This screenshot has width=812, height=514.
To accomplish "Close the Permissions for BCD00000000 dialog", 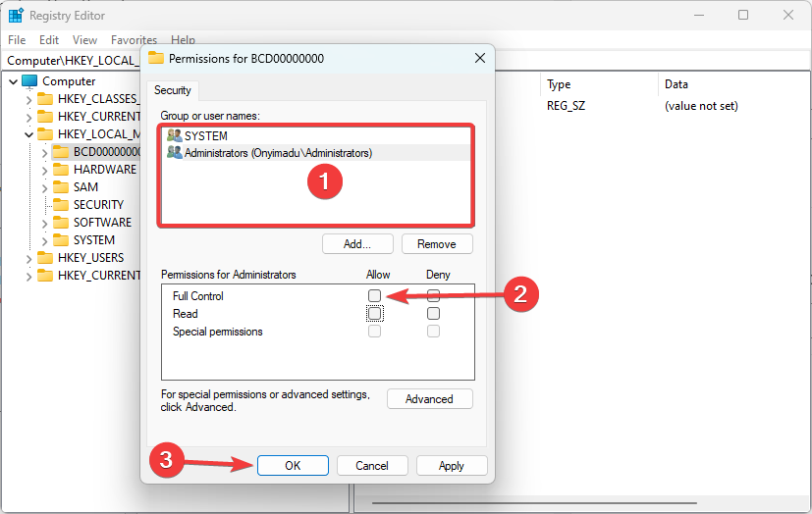I will click(x=480, y=58).
